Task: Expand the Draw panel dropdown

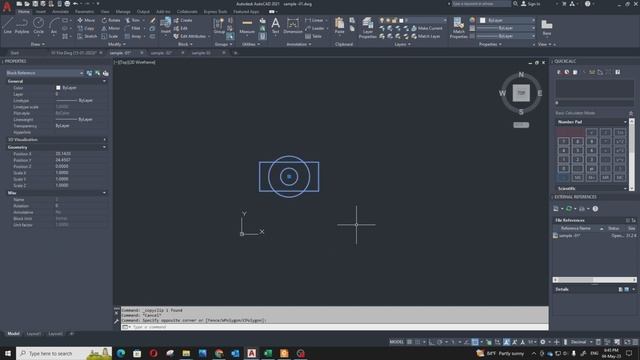Action: pos(38,44)
